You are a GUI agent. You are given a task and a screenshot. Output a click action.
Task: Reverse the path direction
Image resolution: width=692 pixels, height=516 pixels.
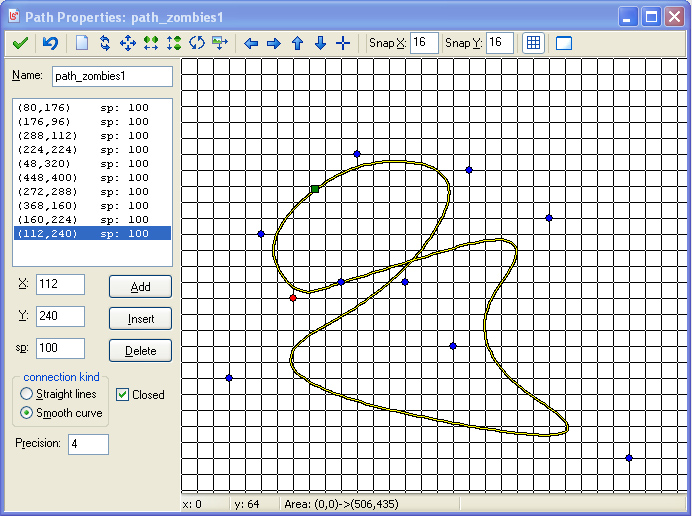(105, 43)
